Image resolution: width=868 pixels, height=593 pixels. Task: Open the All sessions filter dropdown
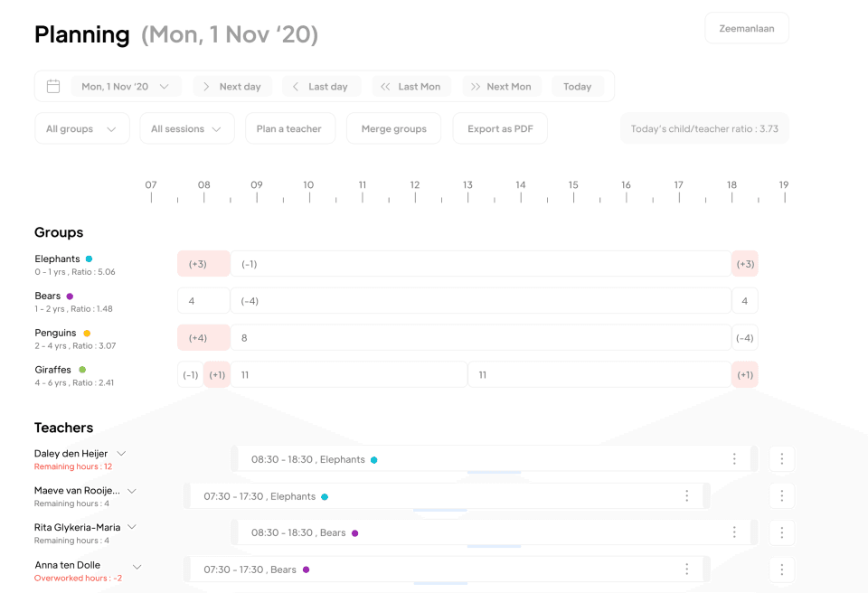[187, 128]
